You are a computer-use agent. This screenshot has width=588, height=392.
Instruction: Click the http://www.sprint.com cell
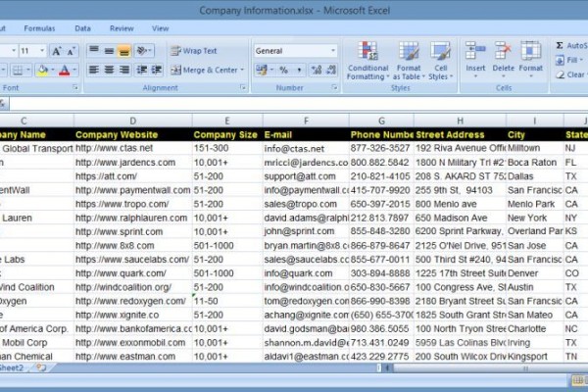[x=133, y=232]
